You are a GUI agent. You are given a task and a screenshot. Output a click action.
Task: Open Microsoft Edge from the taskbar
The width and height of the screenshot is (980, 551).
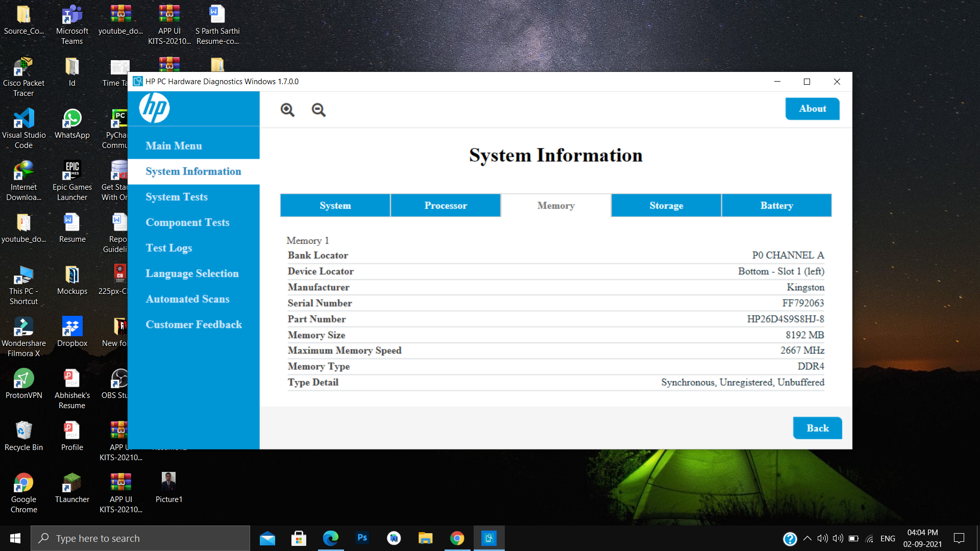(x=331, y=538)
